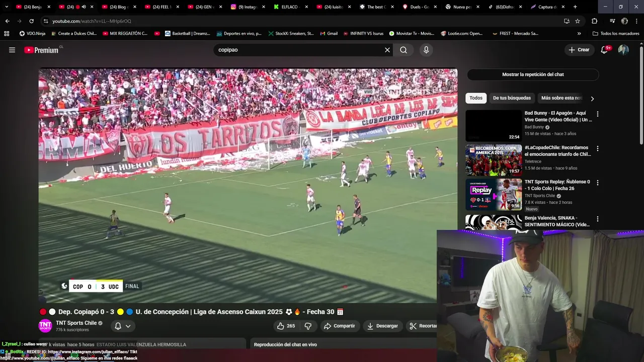Mute the tab playing audio
644x362 pixels.
(84, 7)
